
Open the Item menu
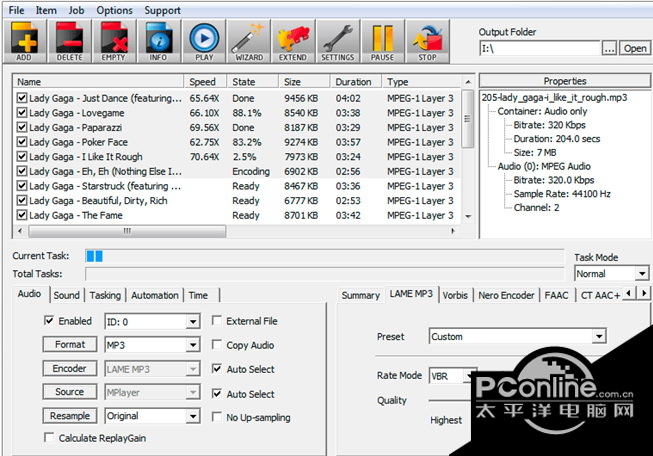(x=46, y=10)
